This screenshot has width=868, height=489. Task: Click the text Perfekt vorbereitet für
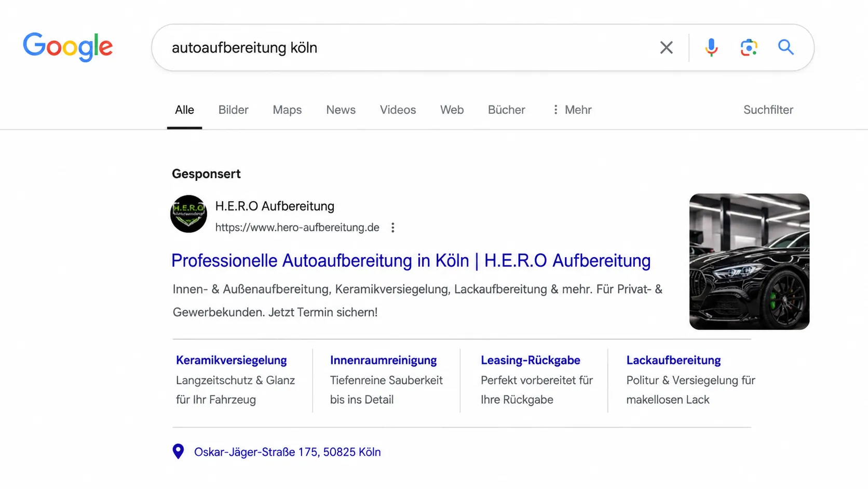(536, 380)
